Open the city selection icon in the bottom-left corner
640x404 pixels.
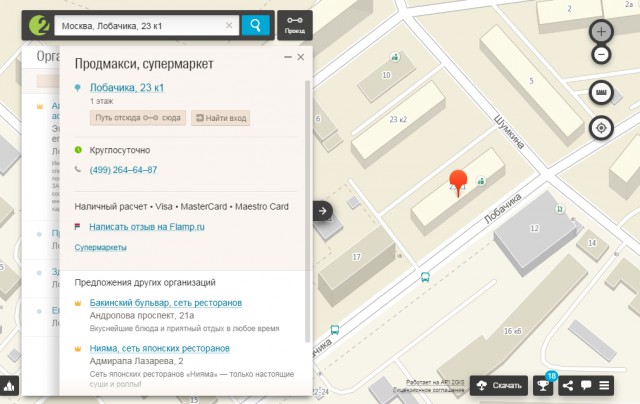tap(9, 386)
